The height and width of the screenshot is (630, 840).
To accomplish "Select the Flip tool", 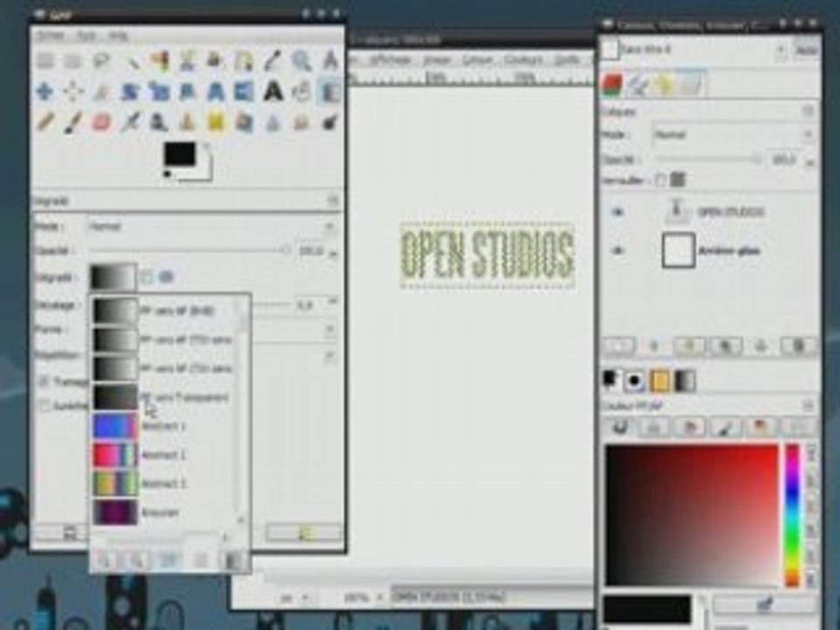I will click(x=244, y=92).
